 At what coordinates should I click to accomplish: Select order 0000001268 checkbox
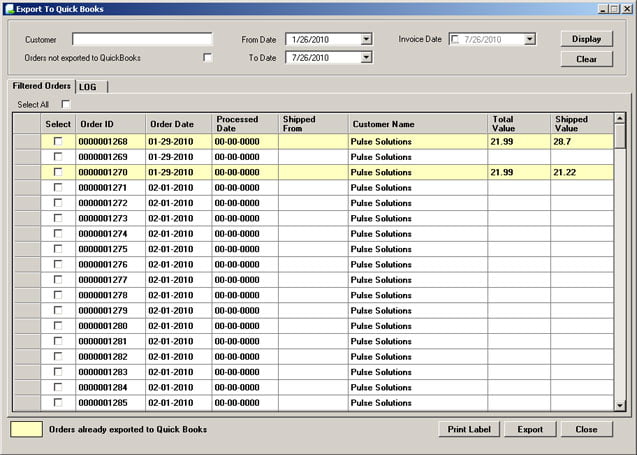pyautogui.click(x=58, y=141)
